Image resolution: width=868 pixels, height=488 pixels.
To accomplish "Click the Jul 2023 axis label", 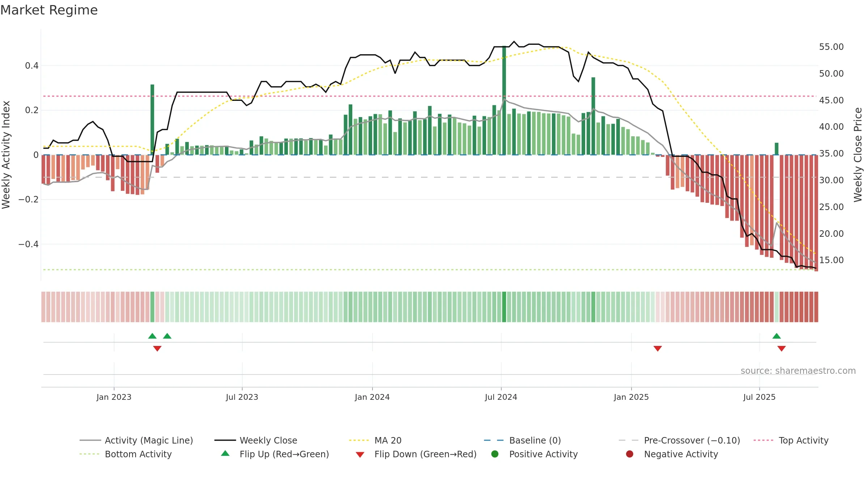I will click(242, 397).
